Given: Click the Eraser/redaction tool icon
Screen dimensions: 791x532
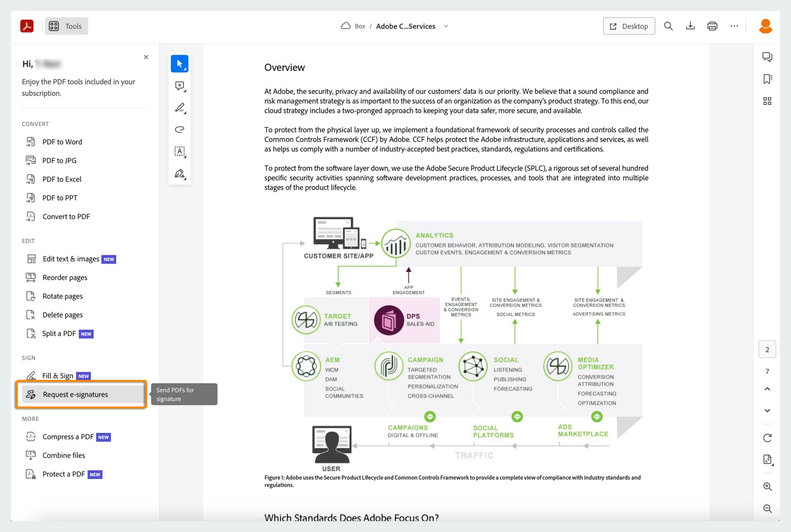Looking at the screenshot, I should tap(179, 129).
